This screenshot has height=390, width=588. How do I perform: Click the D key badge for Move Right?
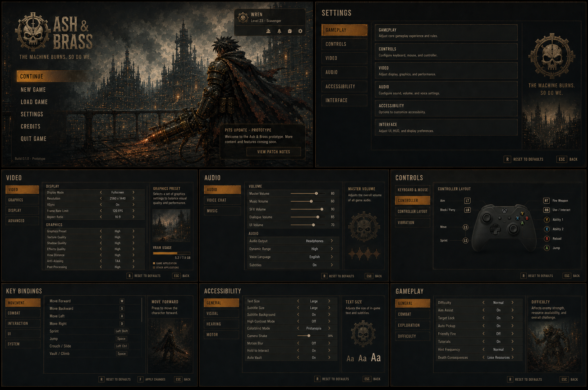122,324
